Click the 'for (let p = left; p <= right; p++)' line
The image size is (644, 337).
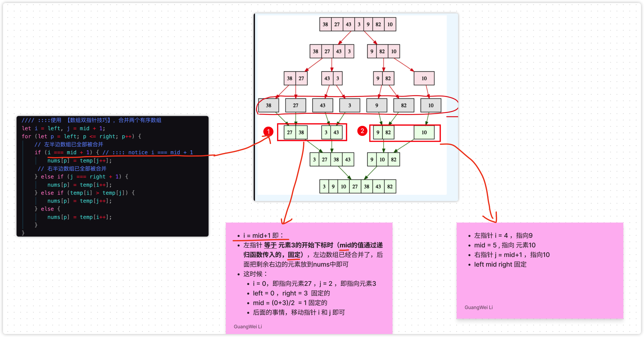(x=81, y=136)
